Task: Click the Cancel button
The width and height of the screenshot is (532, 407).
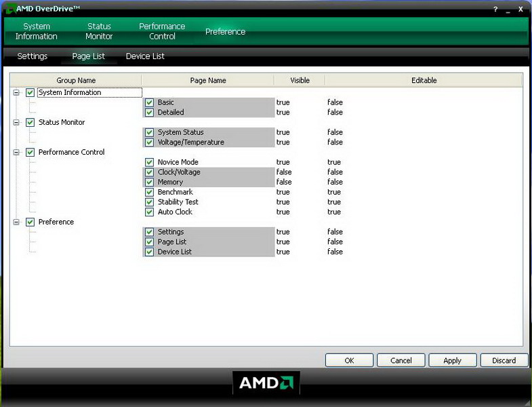Action: pos(401,360)
